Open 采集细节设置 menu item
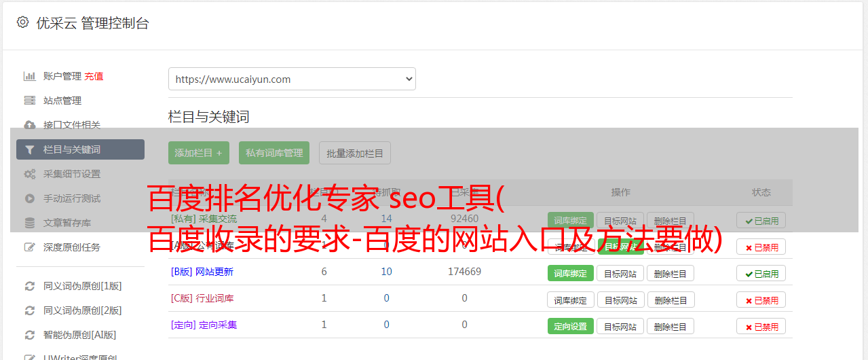This screenshot has width=868, height=360. (x=72, y=174)
